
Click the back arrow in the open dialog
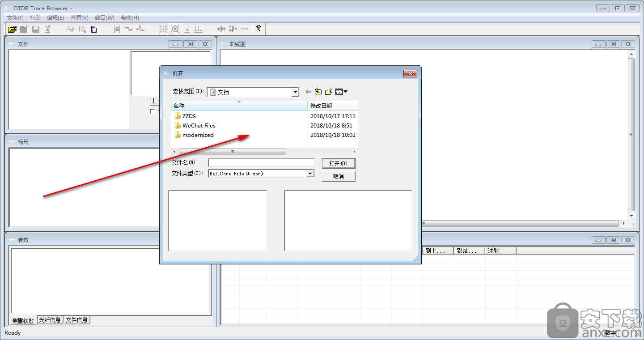pos(308,92)
